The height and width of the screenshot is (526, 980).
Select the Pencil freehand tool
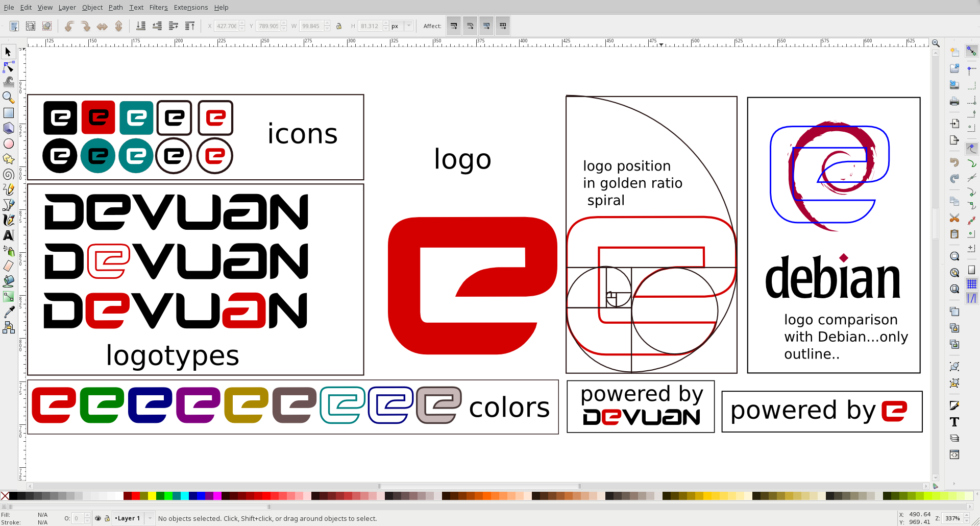point(8,189)
